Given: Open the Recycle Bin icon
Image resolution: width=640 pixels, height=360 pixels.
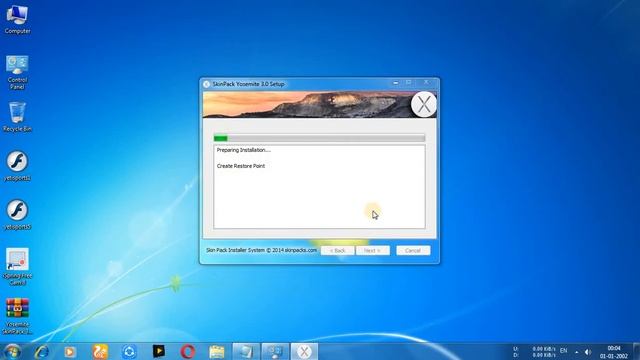Looking at the screenshot, I should pos(17,117).
